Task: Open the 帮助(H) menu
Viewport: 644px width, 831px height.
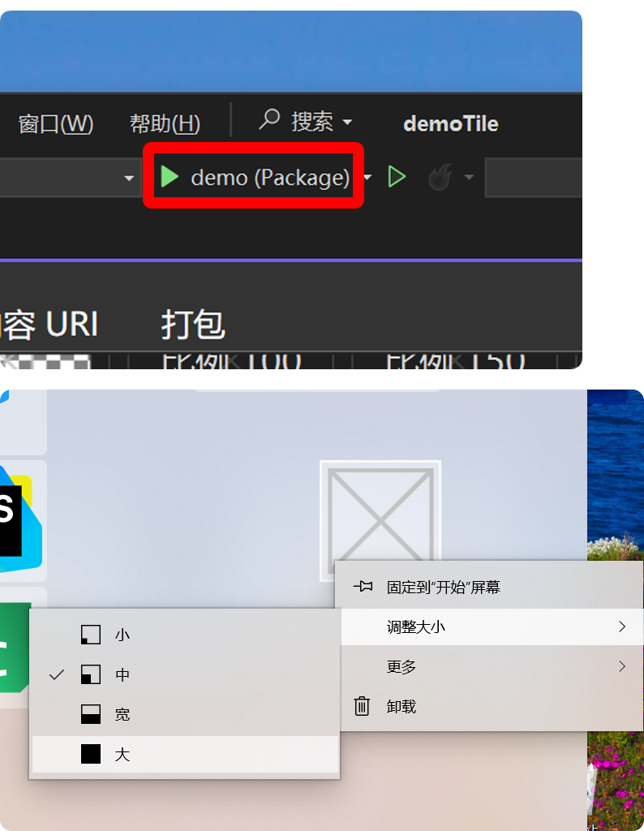Action: [x=165, y=123]
